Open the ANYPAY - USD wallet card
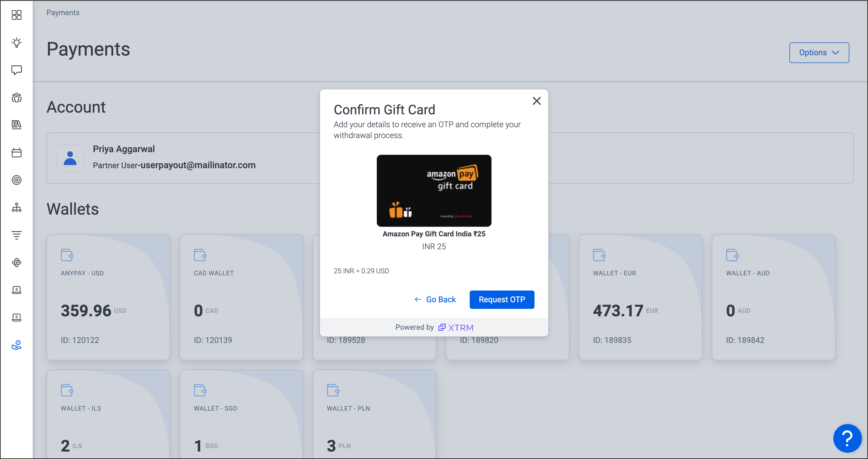This screenshot has height=459, width=868. pyautogui.click(x=108, y=297)
